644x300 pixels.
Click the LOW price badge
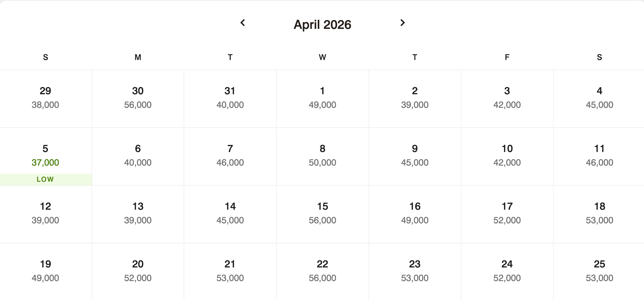(x=45, y=179)
